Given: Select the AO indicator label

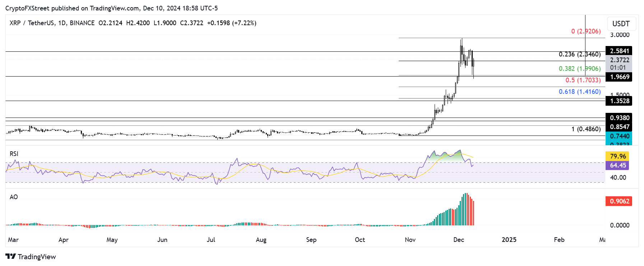Looking at the screenshot, I should point(14,197).
